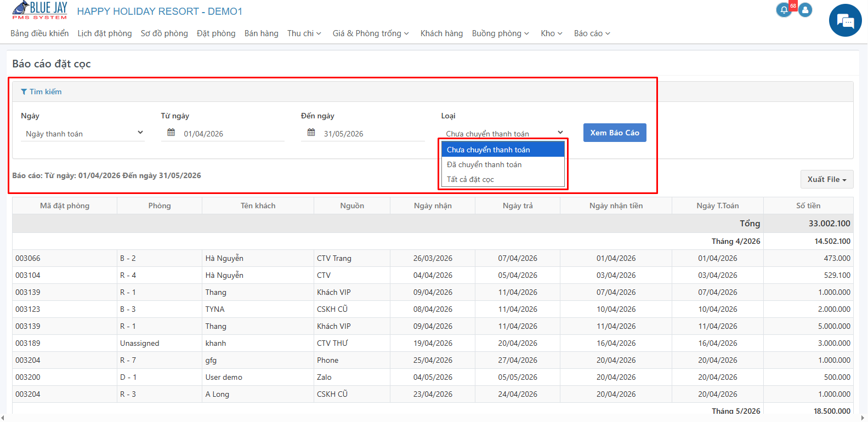Image resolution: width=868 pixels, height=422 pixels.
Task: Click the Đến ngày date field
Action: (x=363, y=133)
